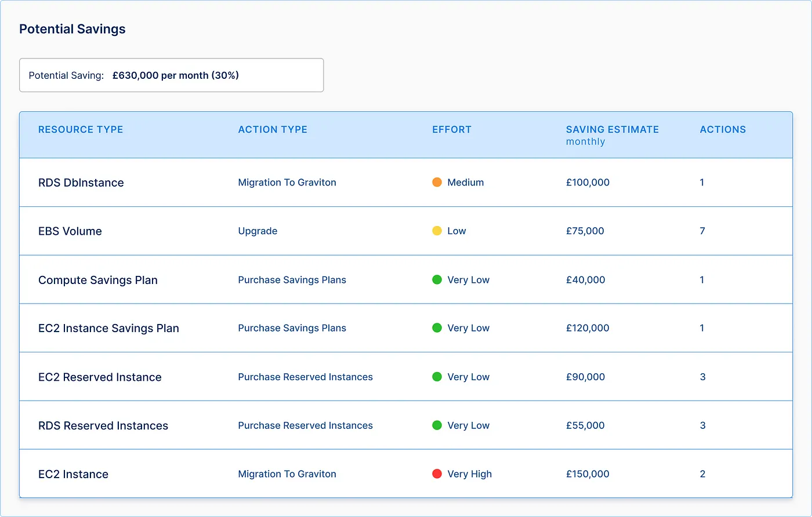Viewport: 812px width, 517px height.
Task: Open the RDS DbInstance row
Action: [81, 183]
